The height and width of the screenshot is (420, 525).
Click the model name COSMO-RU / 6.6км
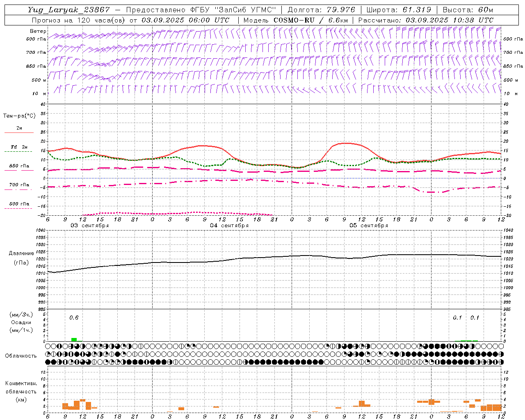311,20
